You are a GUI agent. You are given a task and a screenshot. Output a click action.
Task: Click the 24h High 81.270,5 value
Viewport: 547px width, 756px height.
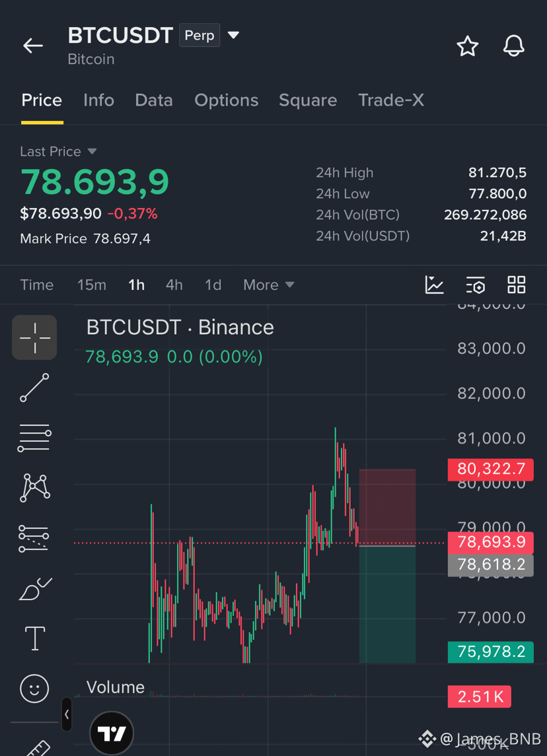pos(497,172)
